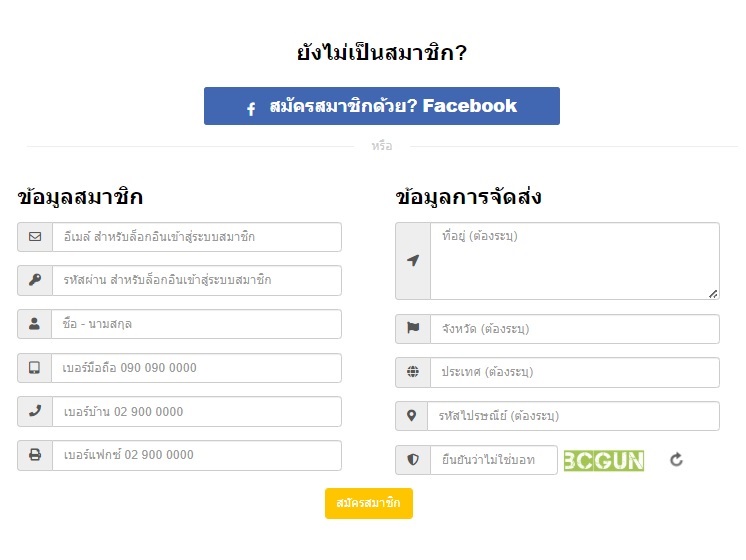Sign up with the Facebook button
Screen dimensions: 746x560
382,106
